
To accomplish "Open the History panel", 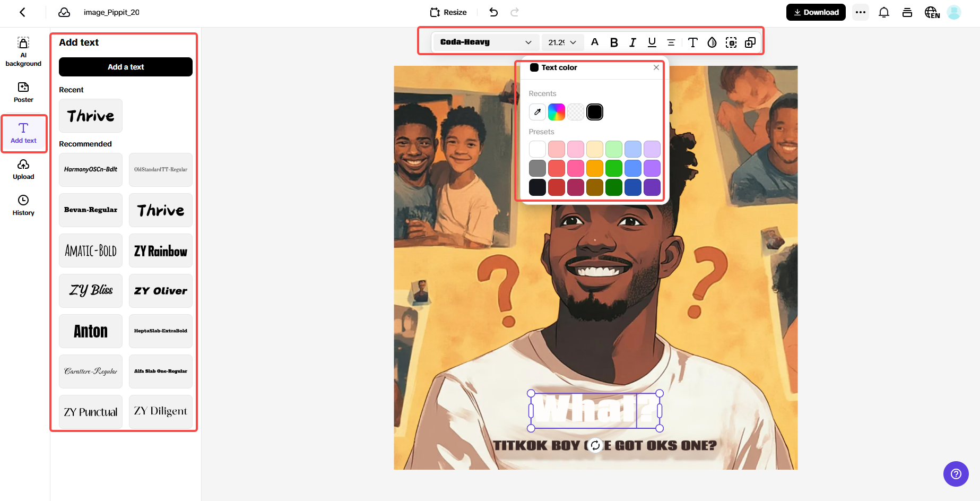I will pos(23,205).
